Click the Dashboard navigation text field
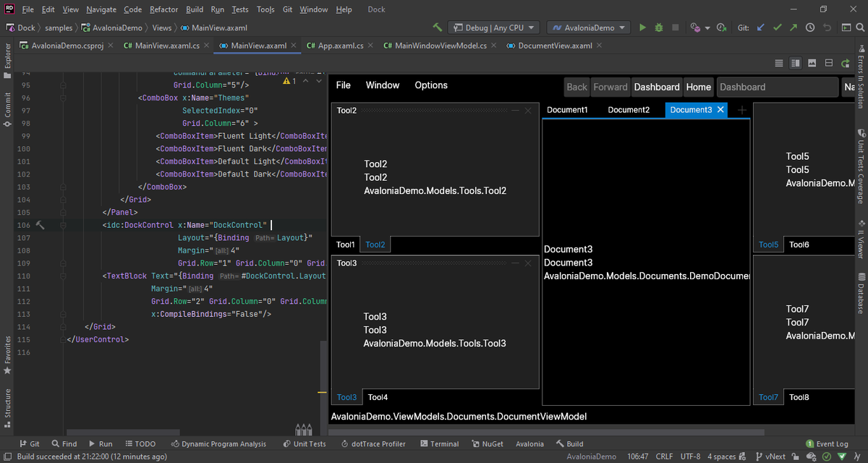This screenshot has width=868, height=463. (x=778, y=87)
